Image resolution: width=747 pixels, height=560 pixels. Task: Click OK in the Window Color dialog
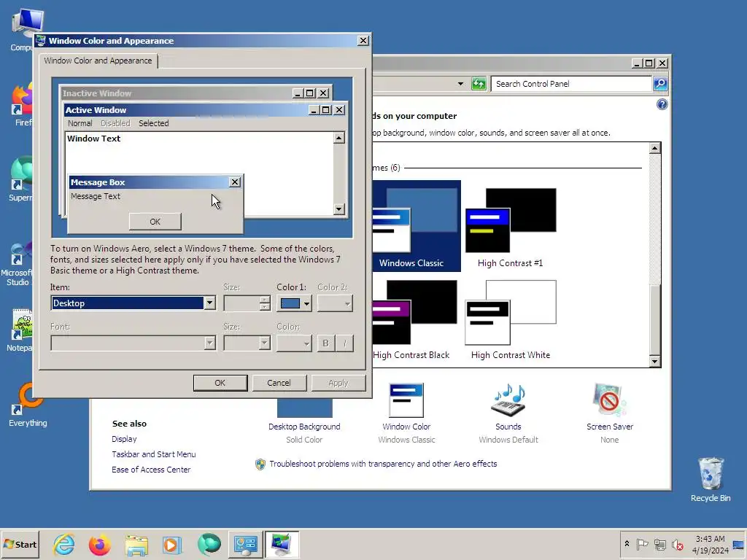click(x=220, y=383)
